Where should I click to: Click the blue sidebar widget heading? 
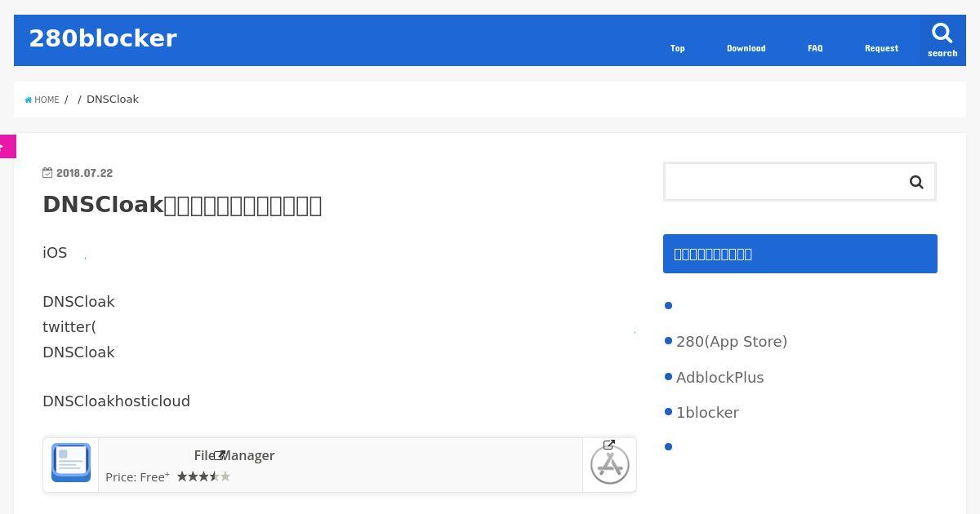click(800, 254)
